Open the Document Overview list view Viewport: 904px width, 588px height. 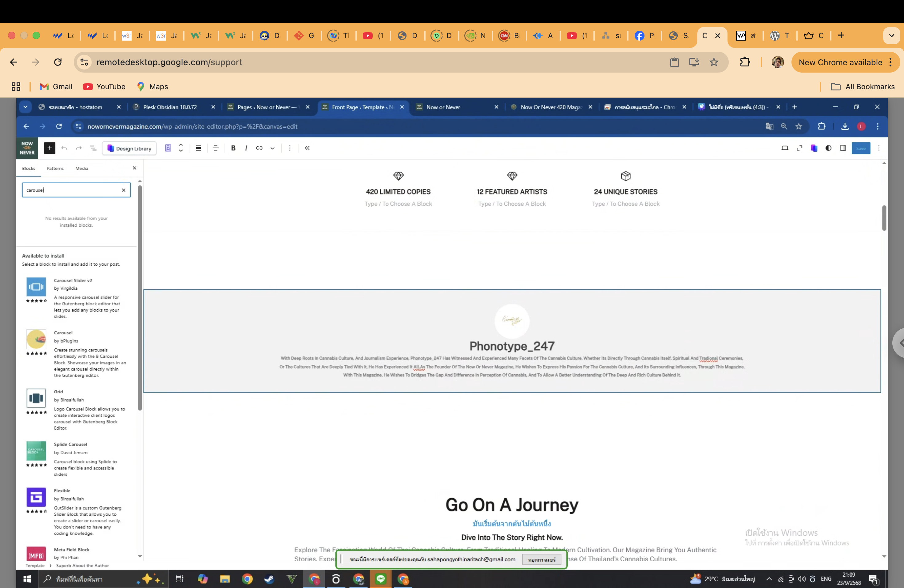point(93,148)
